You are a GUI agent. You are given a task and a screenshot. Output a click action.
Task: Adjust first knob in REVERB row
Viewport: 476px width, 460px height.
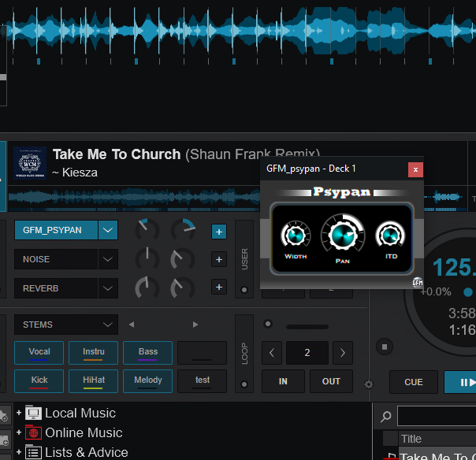147,287
